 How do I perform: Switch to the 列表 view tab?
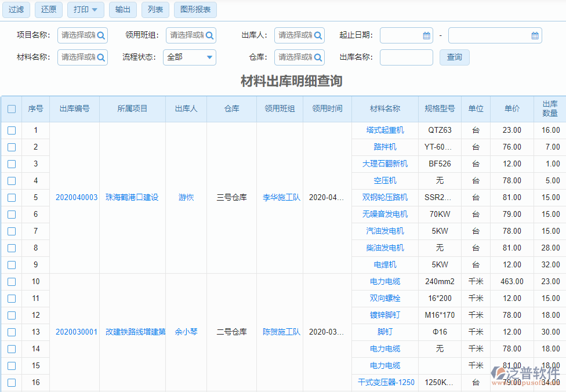pos(155,10)
